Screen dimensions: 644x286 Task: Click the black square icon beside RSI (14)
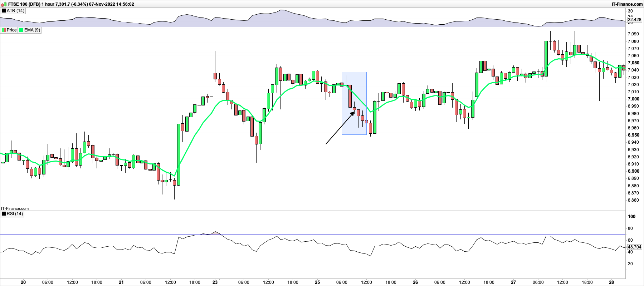click(x=4, y=214)
